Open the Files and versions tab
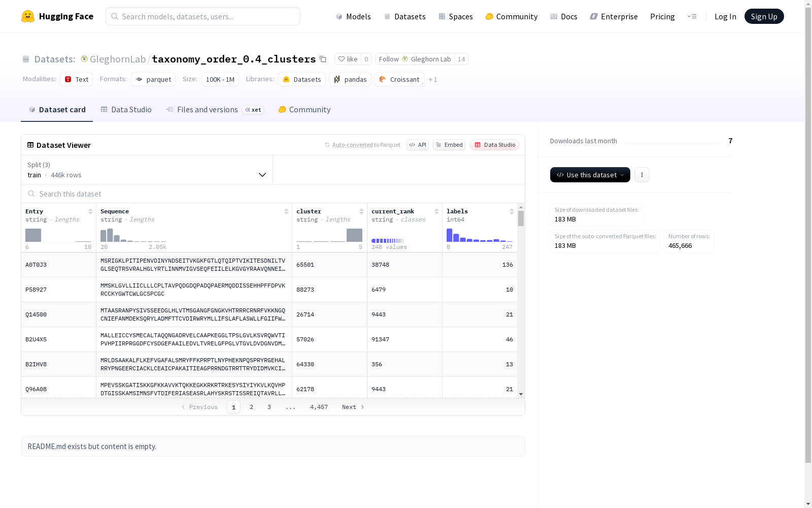Viewport: 812px width, 508px height. (x=215, y=109)
